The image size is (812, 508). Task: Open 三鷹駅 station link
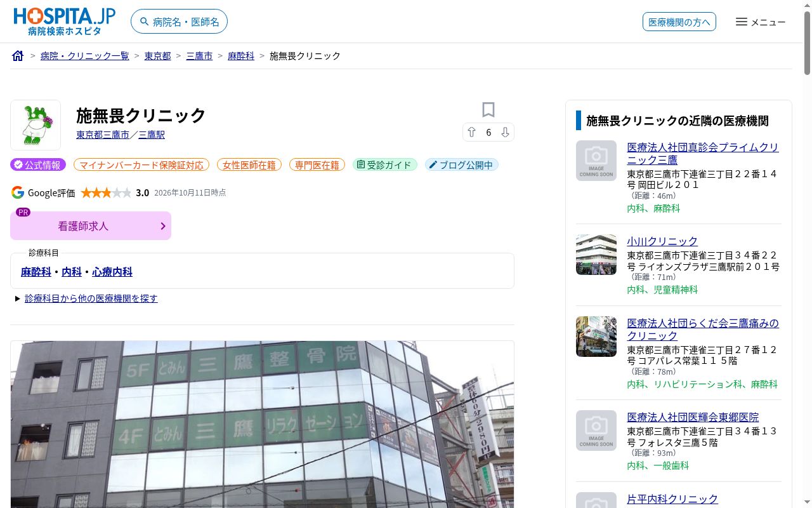[x=152, y=135]
